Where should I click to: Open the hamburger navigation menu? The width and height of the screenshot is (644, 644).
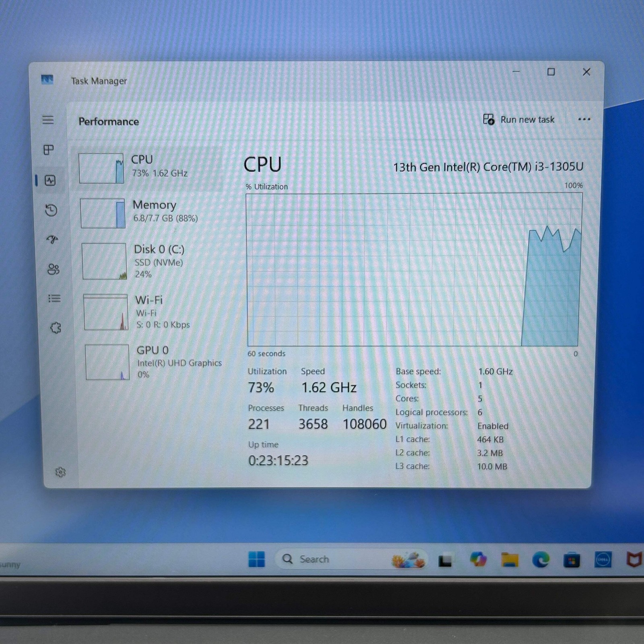tap(48, 120)
